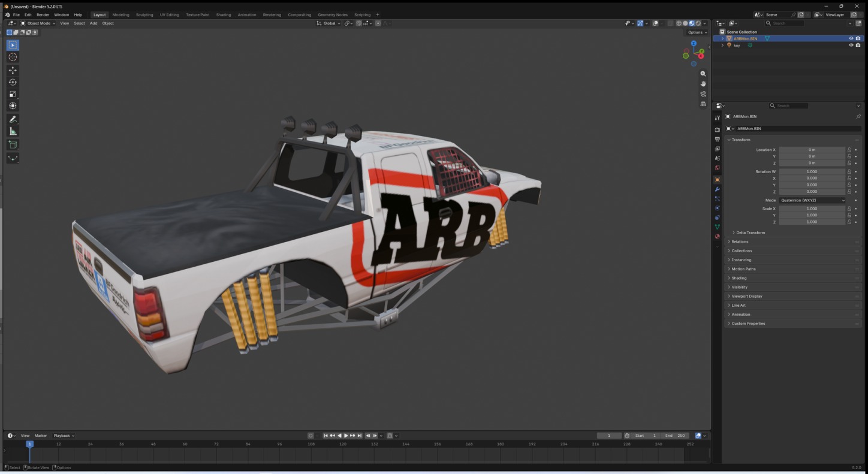Open rotation Mode Quaternion dropdown
Viewport: 868px width, 474px height.
tap(812, 200)
